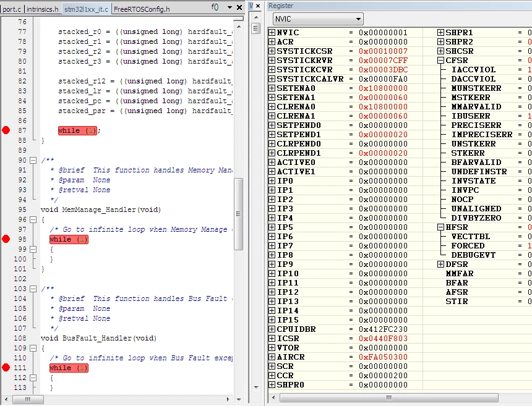Expand the SETENA1 register
The image size is (532, 406).
pos(272,97)
